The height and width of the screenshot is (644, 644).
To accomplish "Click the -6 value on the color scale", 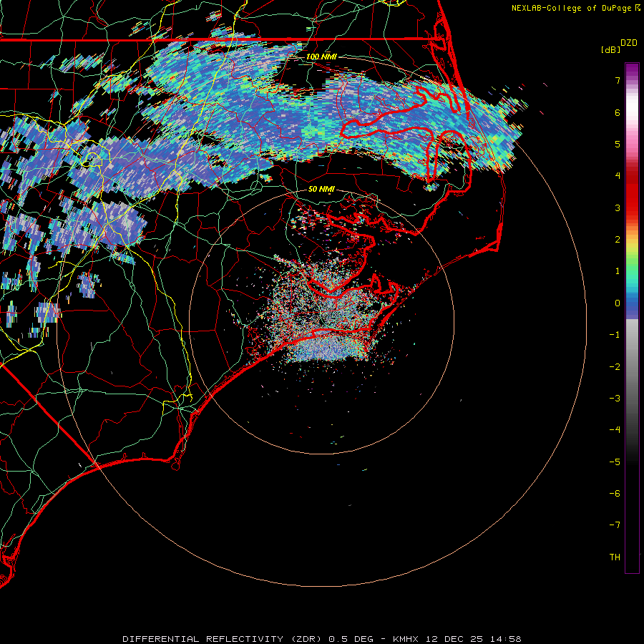I will tap(615, 494).
